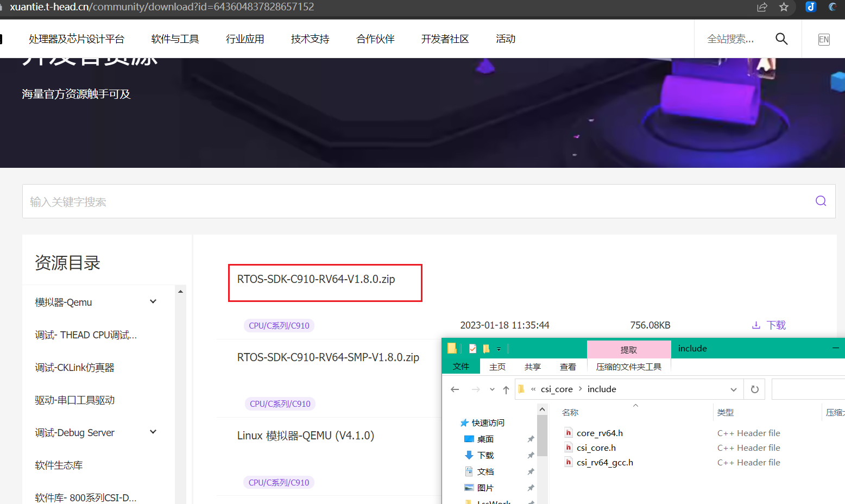Open the 合作伙伴 menu

(375, 39)
